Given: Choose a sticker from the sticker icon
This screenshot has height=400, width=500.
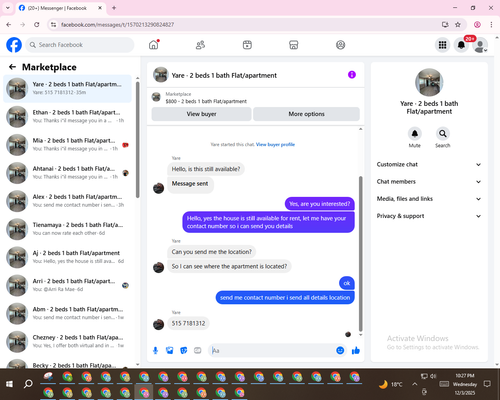Looking at the screenshot, I should click(x=184, y=350).
